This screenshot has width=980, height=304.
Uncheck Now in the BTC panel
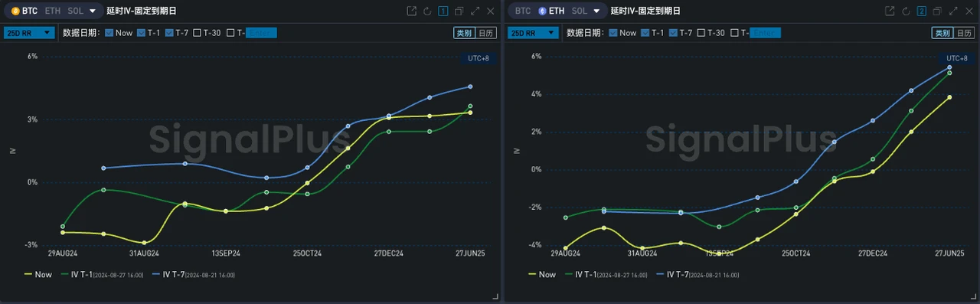point(109,33)
